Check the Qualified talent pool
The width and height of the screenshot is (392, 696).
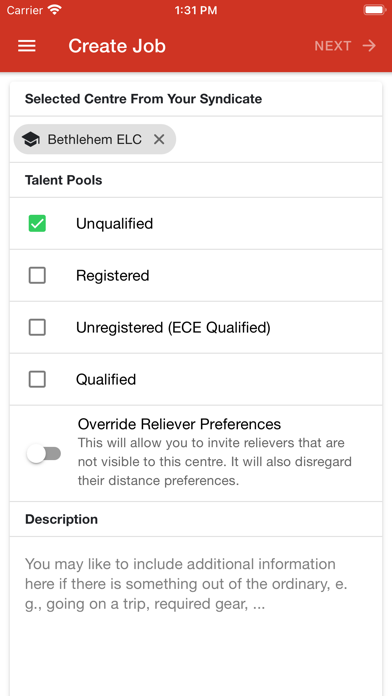(37, 380)
